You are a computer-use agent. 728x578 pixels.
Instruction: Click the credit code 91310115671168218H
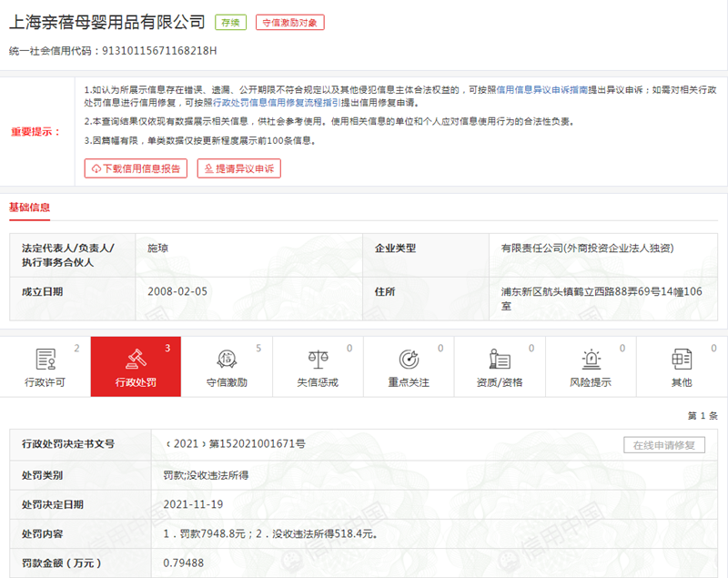[159, 51]
